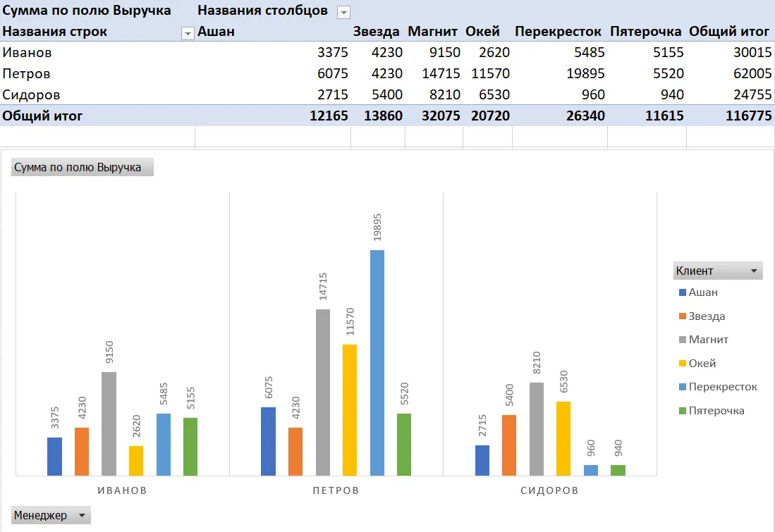Click the yellow Окей bar for Сидоров

tap(563, 439)
